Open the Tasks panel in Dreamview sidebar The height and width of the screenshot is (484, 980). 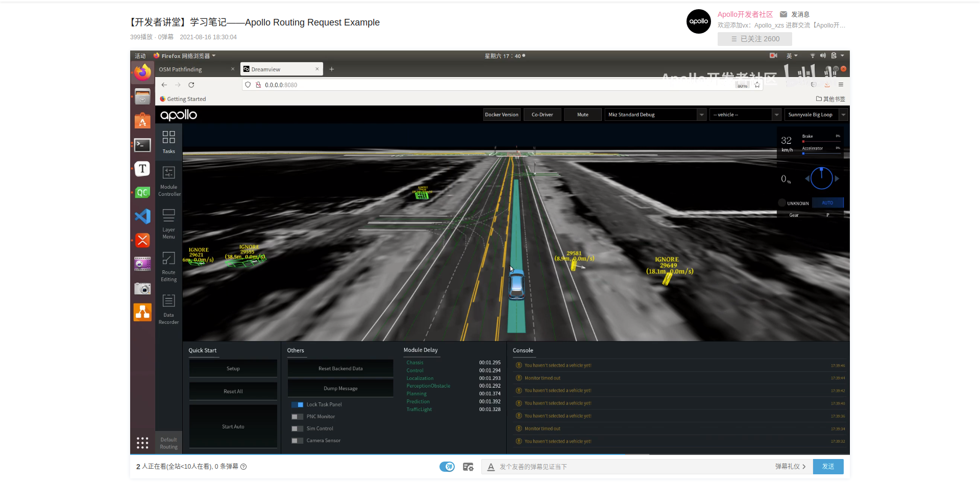[168, 141]
